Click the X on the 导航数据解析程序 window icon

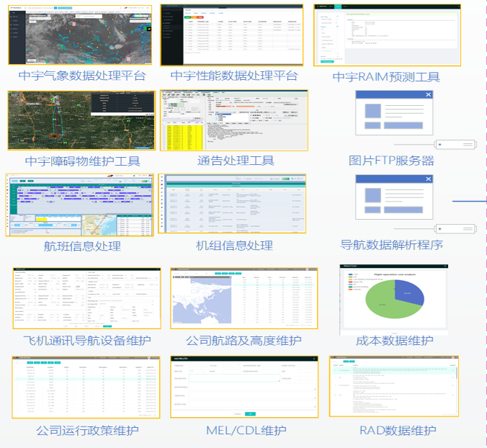(428, 179)
